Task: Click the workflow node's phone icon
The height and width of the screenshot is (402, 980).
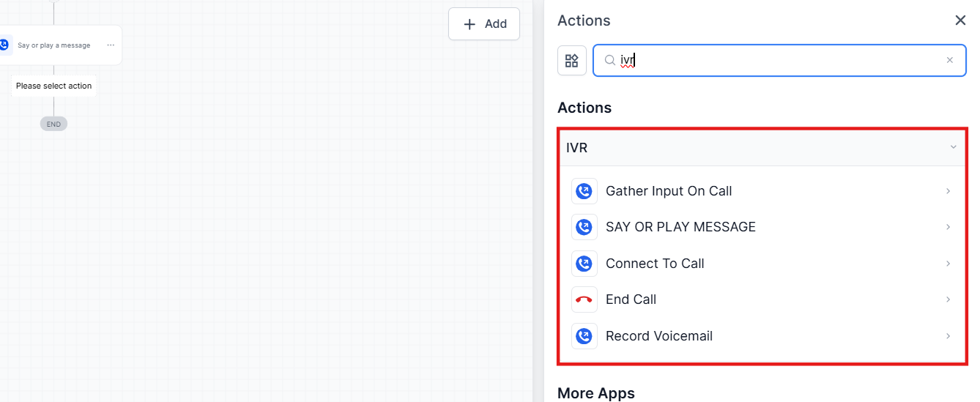Action: click(x=4, y=45)
